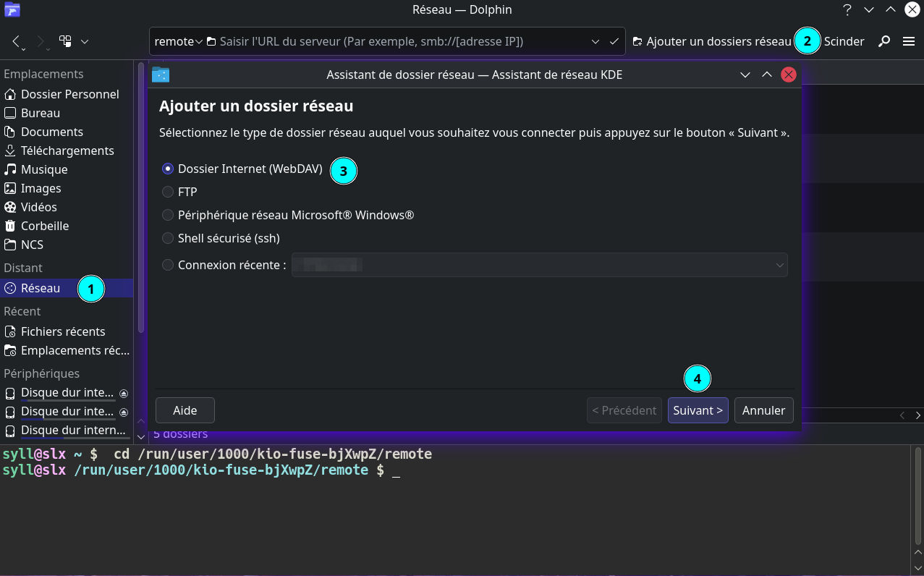Click the Suivant button
924x576 pixels.
click(698, 410)
